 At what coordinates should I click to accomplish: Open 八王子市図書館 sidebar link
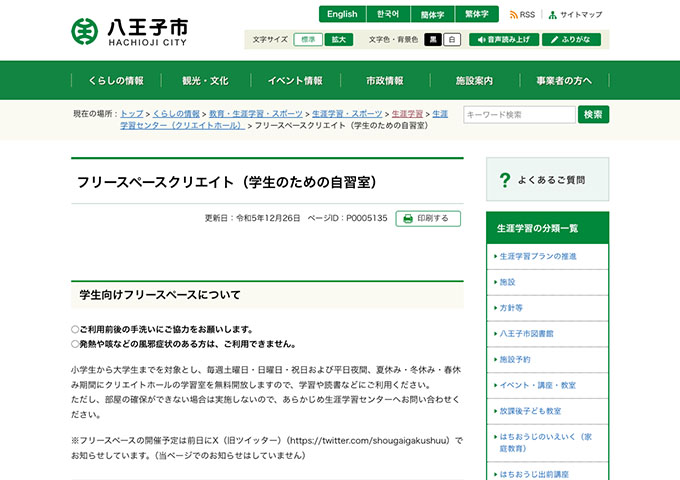[x=526, y=333]
